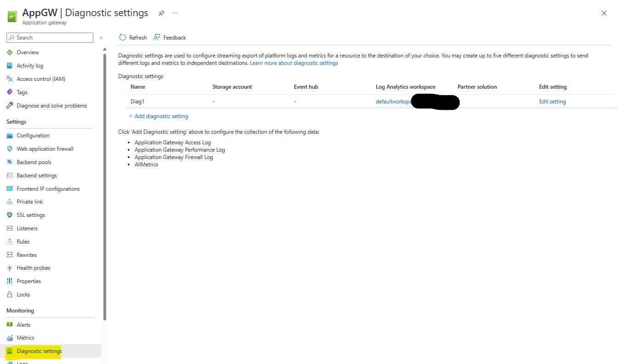Viewport: 619px width, 364px height.
Task: Click the Activity log icon
Action: [x=10, y=66]
